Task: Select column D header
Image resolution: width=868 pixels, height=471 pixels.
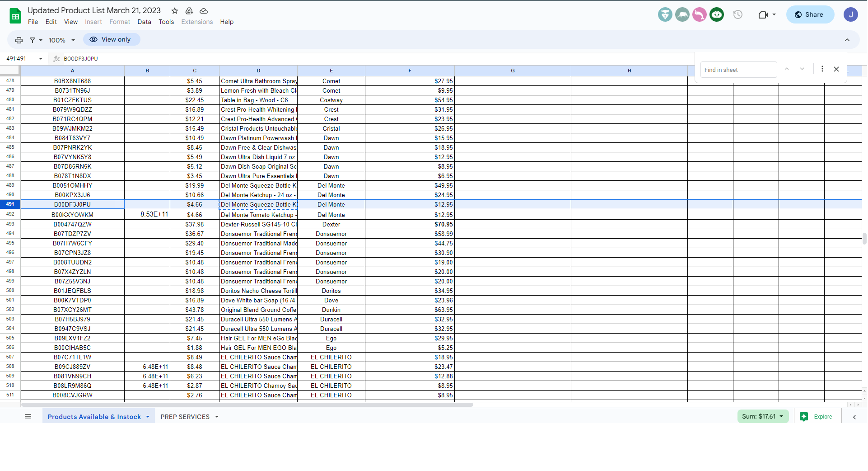Action: 258,71
